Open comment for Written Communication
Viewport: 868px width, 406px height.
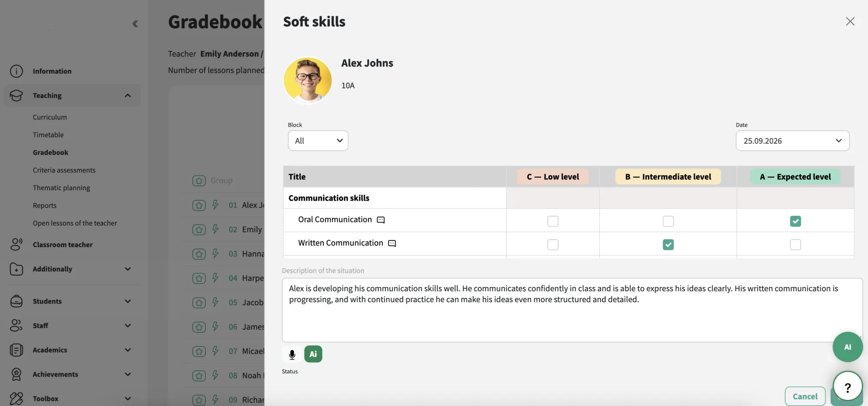(392, 243)
